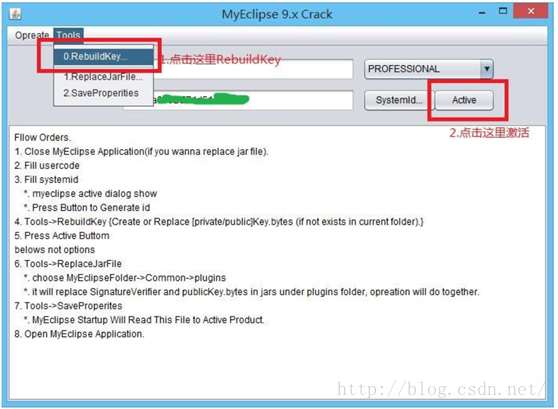Click the Active button
The width and height of the screenshot is (558, 409).
464,100
